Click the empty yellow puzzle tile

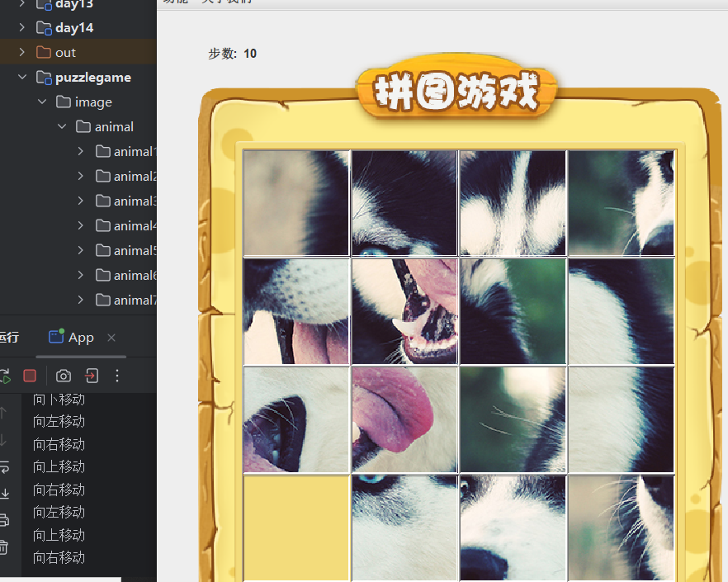click(x=295, y=528)
